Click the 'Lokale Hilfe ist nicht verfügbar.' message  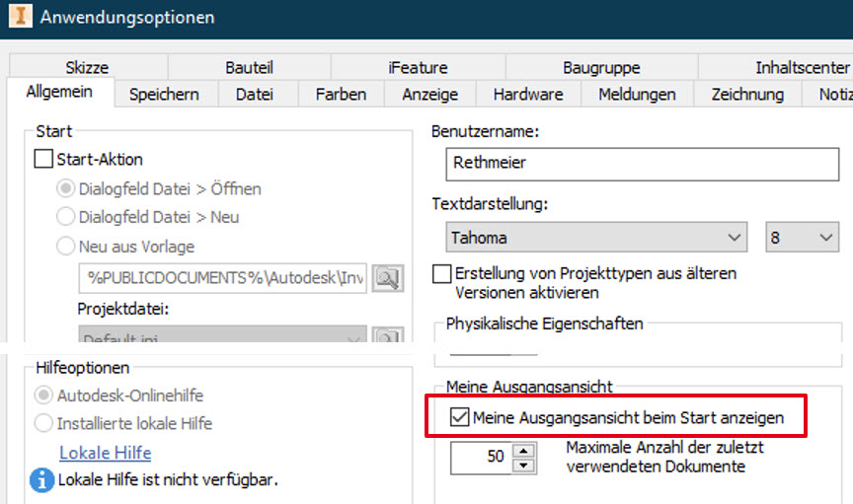coord(168,480)
